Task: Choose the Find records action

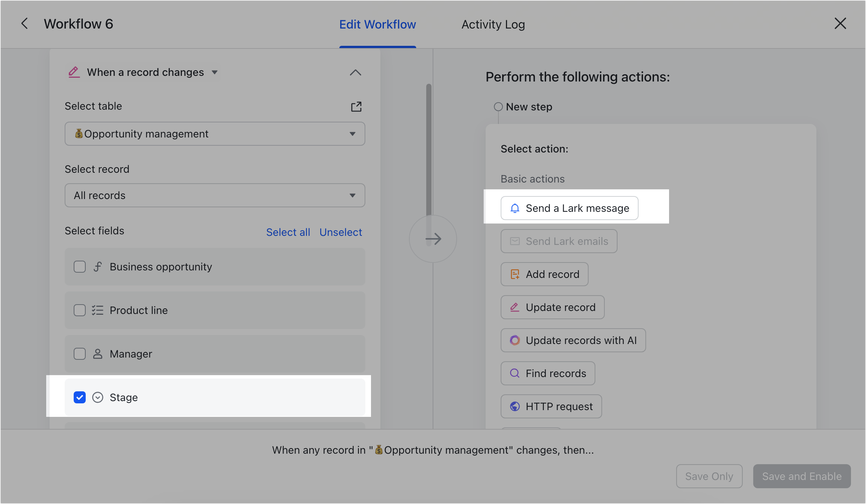Action: pos(548,373)
